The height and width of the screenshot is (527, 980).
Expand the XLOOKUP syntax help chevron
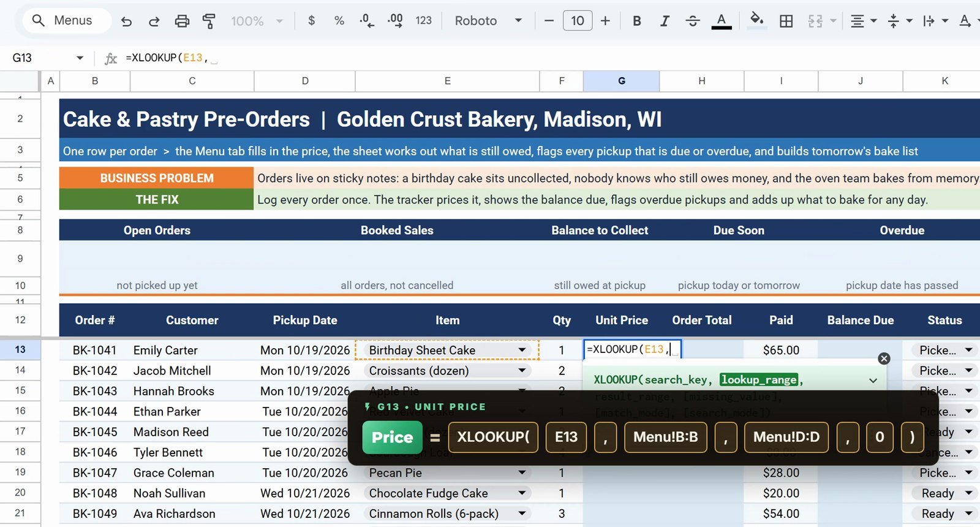pyautogui.click(x=873, y=381)
